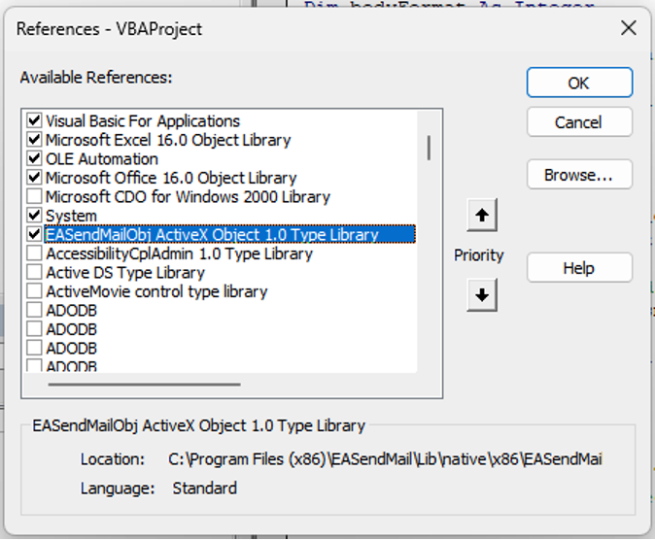This screenshot has height=540, width=655.
Task: Close the References dialog with X
Action: (628, 28)
